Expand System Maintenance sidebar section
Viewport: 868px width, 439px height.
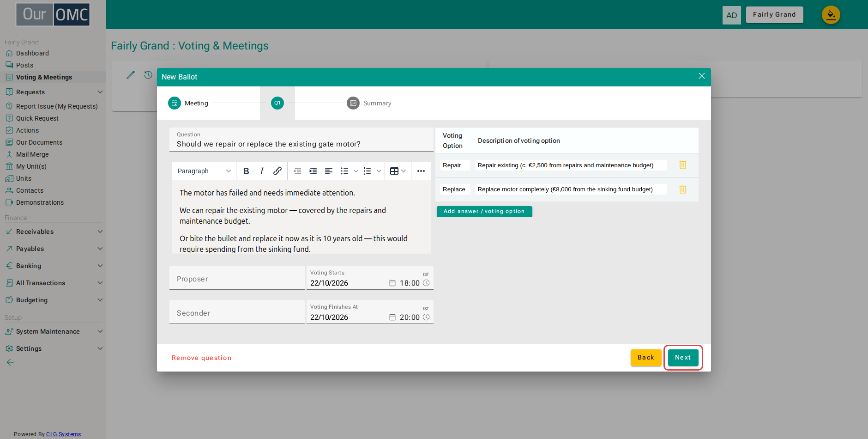[53, 331]
